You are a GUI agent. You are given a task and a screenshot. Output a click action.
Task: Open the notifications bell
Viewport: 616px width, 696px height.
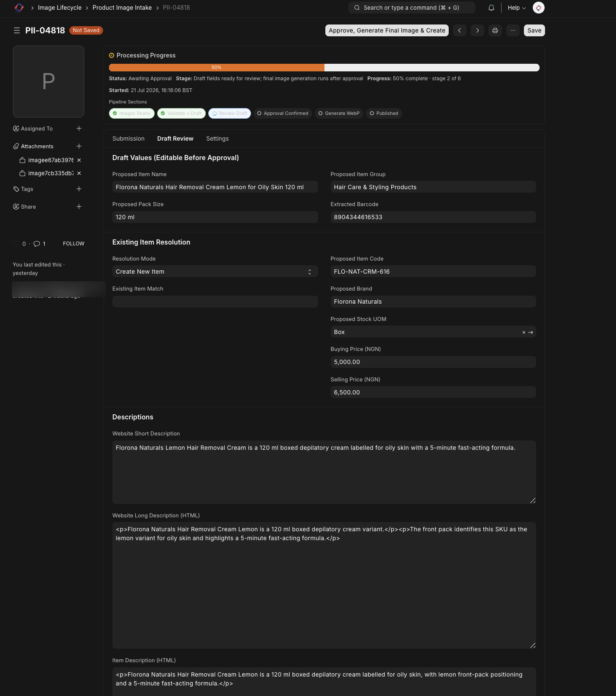pos(491,8)
